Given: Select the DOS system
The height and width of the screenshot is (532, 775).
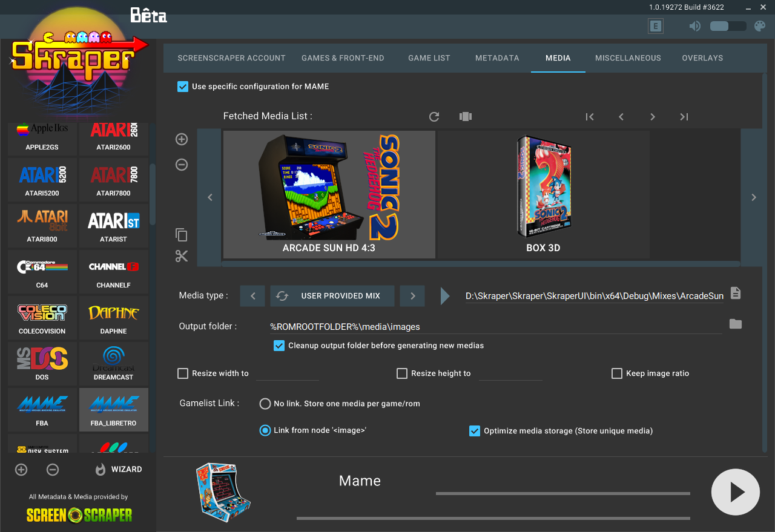Looking at the screenshot, I should point(42,363).
